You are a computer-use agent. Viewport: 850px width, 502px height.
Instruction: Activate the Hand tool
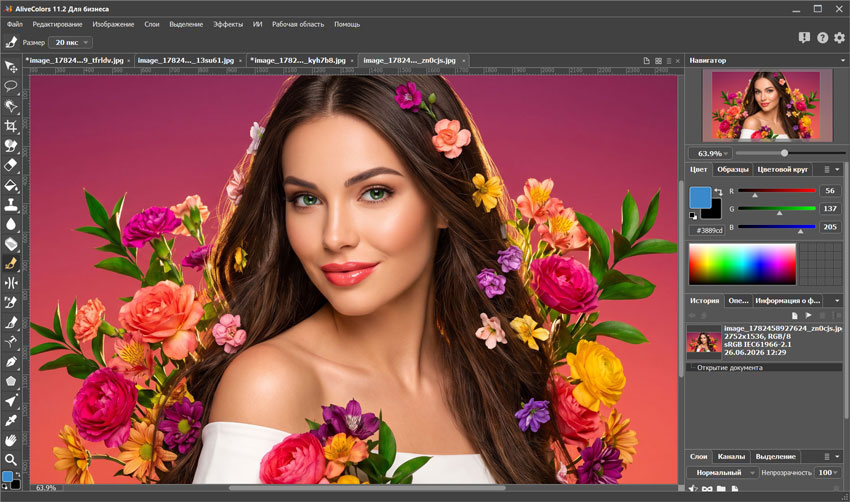[10, 440]
